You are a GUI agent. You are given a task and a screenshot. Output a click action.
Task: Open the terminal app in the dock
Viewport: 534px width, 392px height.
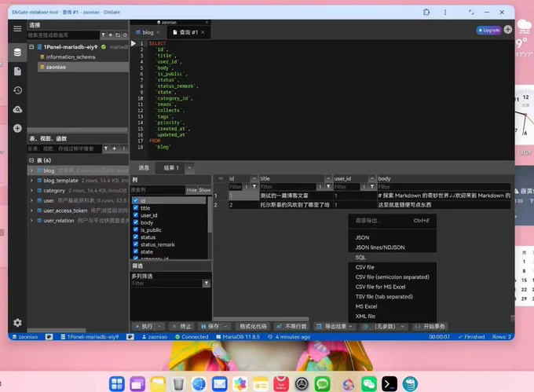pos(390,384)
